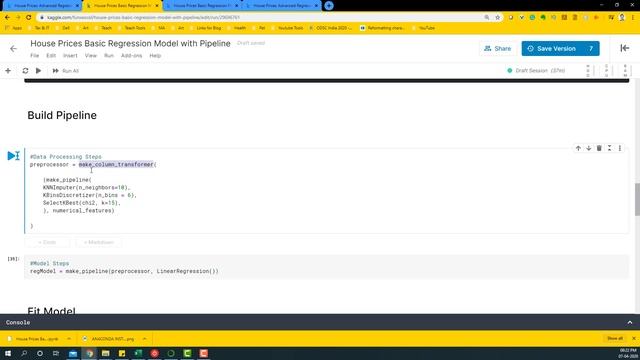Open Chrome profile avatar icon
This screenshot has width=640, height=360.
pos(622,18)
